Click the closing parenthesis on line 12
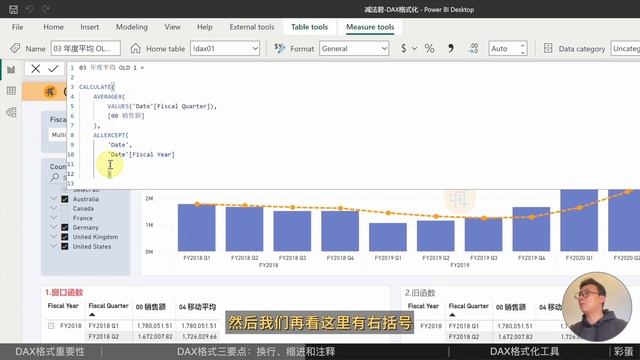The image size is (640, 360). coord(109,174)
